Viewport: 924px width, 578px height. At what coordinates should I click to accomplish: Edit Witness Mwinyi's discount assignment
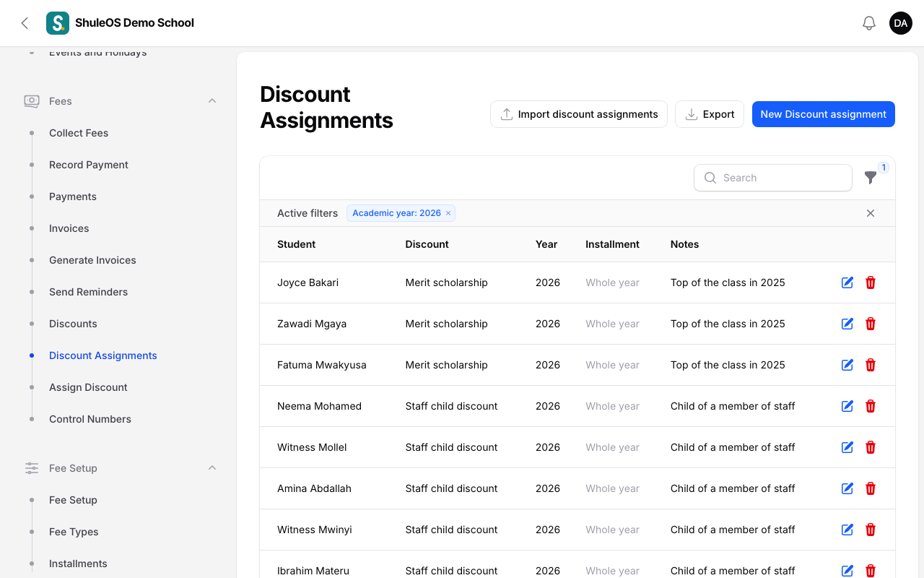[x=847, y=530]
